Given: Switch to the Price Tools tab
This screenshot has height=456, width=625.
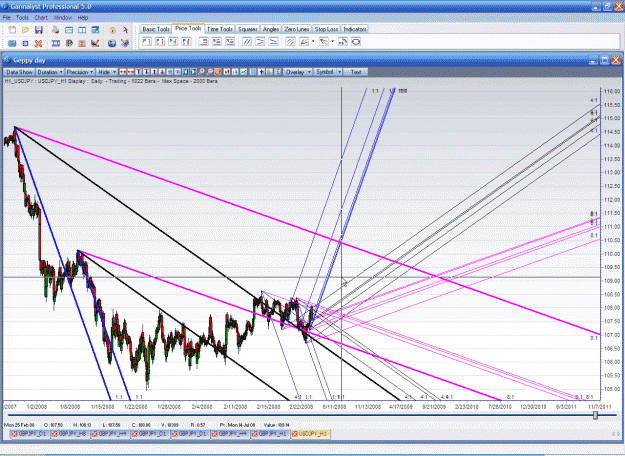Looking at the screenshot, I should [x=188, y=28].
